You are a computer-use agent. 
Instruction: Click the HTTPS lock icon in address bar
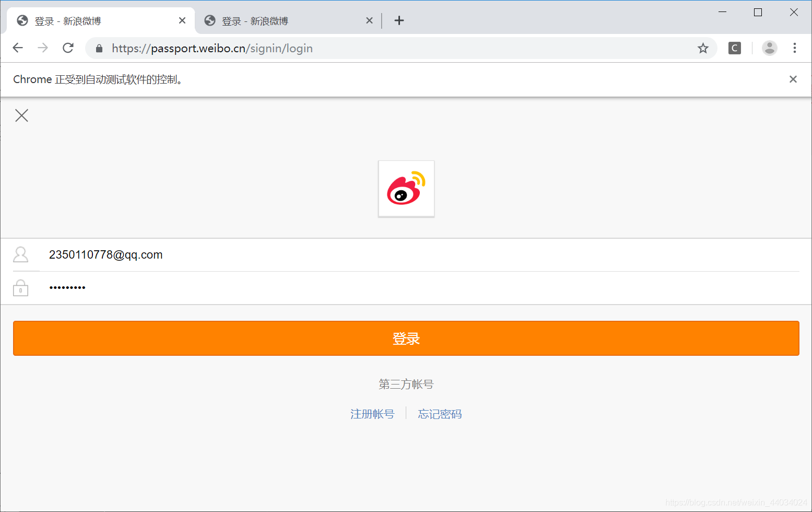[99, 48]
